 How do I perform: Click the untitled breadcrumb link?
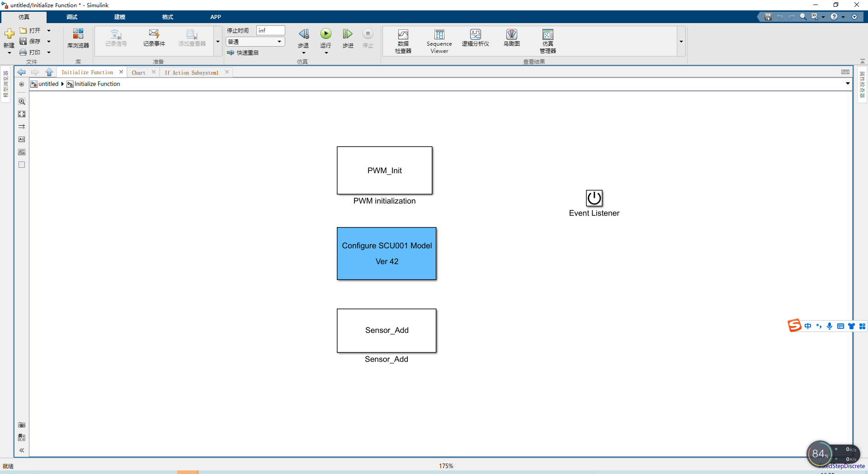coord(48,84)
